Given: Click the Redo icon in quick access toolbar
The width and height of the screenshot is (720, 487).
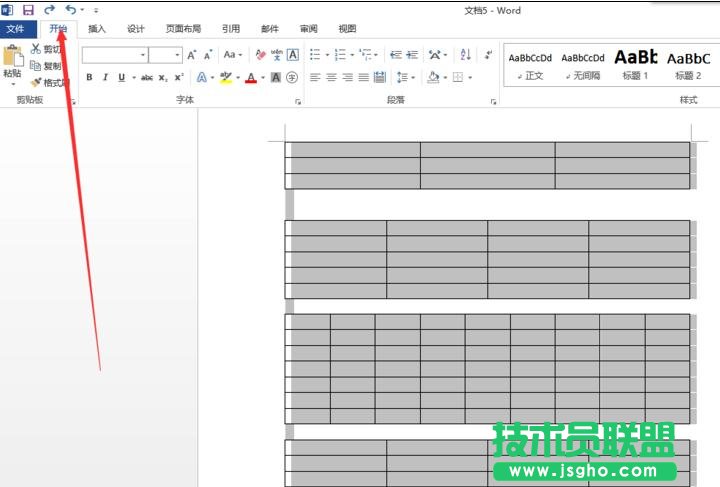Looking at the screenshot, I should 50,9.
